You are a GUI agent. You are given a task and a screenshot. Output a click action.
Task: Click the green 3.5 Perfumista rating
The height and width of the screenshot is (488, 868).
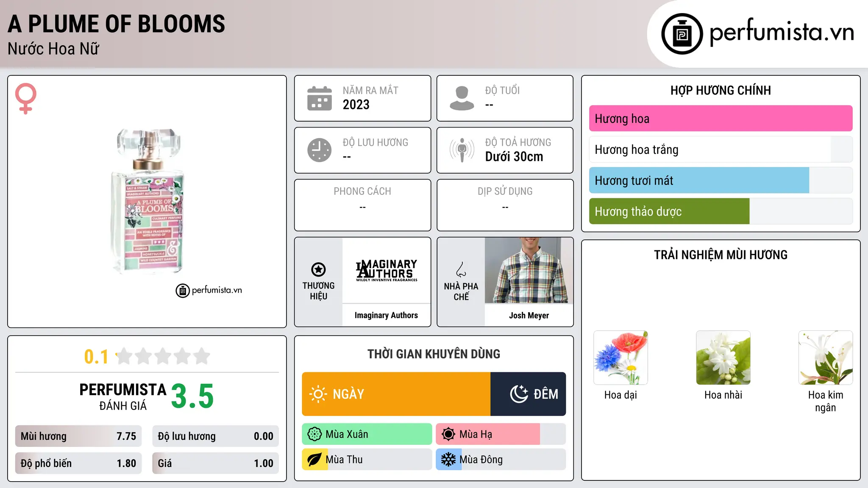pos(192,396)
